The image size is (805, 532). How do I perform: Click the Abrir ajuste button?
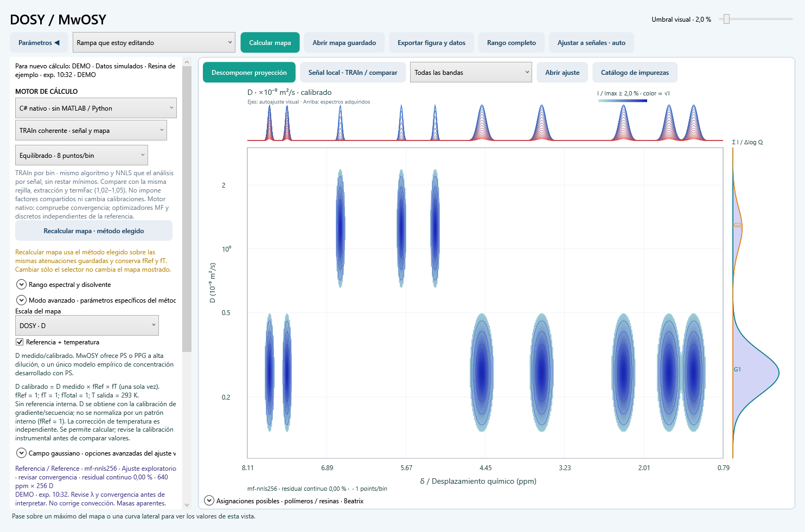pyautogui.click(x=562, y=73)
